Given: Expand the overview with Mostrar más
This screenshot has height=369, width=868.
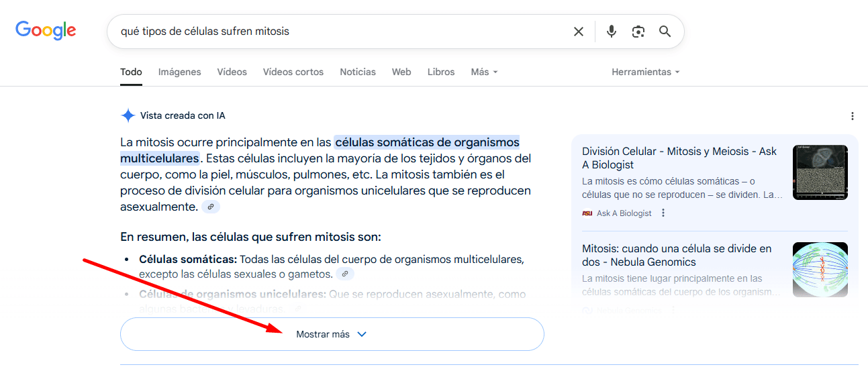Looking at the screenshot, I should click(332, 334).
